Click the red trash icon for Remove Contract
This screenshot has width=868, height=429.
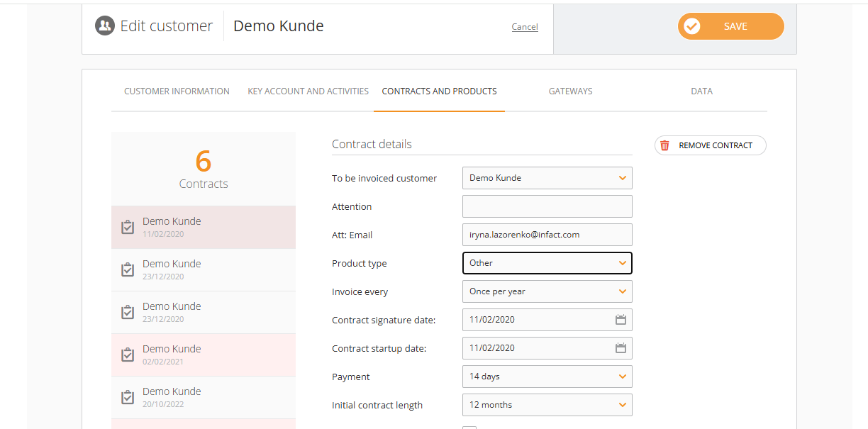(x=664, y=145)
